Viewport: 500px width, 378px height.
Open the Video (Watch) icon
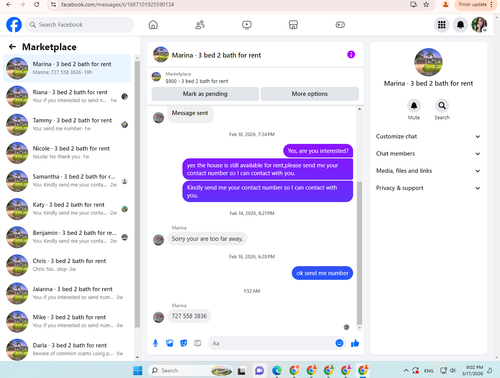tap(247, 25)
